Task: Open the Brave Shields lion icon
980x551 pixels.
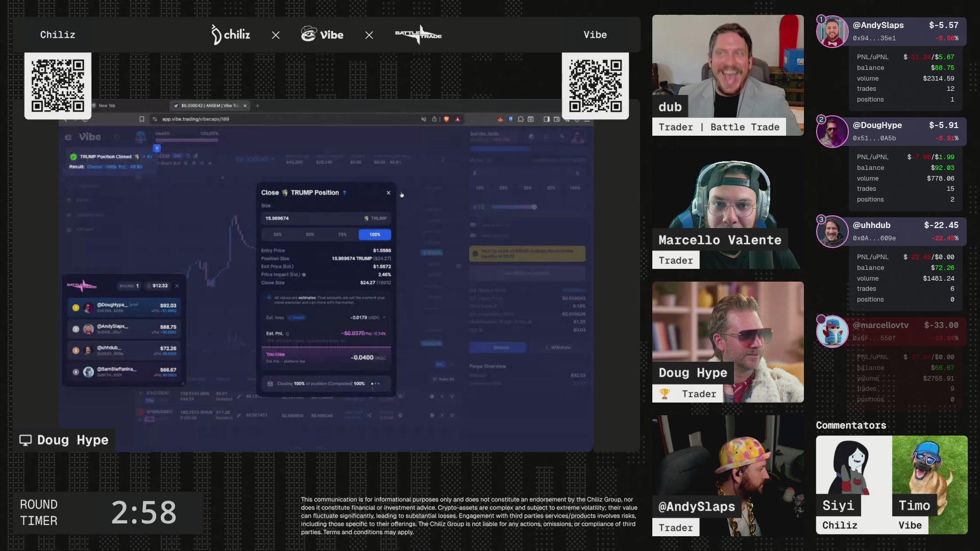Action: pos(446,119)
